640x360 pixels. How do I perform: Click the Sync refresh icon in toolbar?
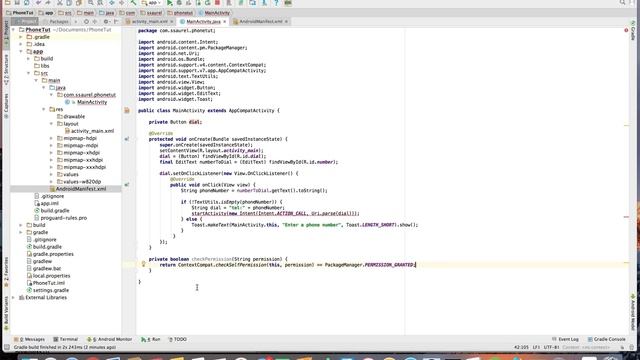[27, 2]
